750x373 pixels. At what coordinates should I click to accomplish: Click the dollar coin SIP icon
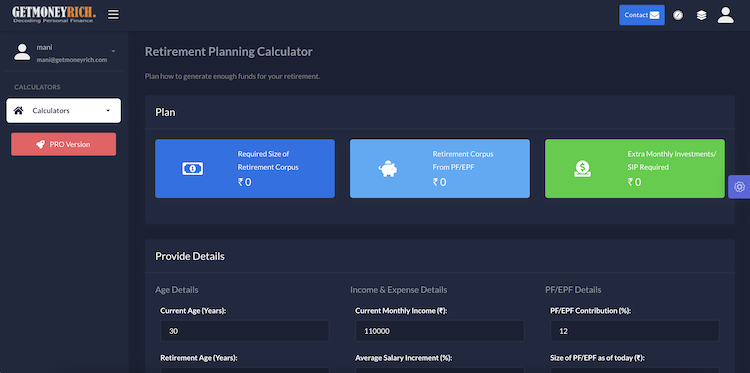[582, 168]
